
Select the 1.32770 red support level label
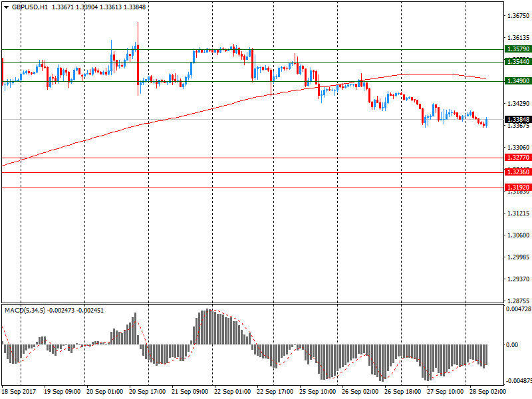(x=518, y=158)
